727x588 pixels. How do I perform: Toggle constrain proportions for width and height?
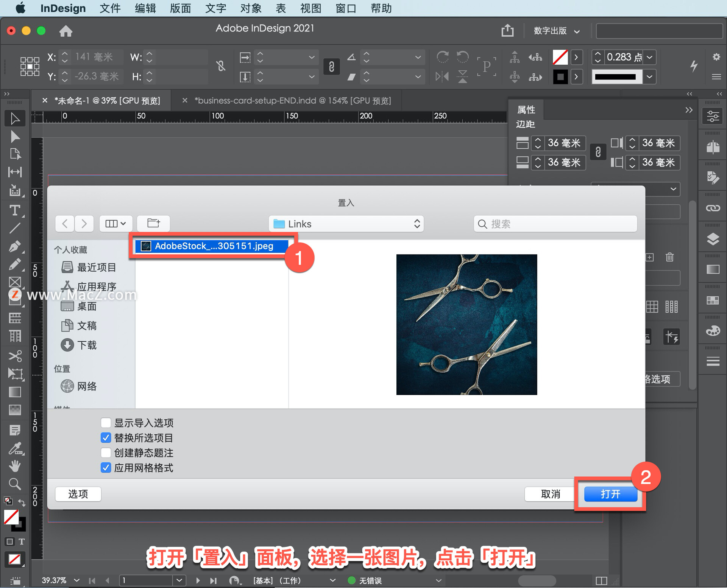(x=221, y=67)
